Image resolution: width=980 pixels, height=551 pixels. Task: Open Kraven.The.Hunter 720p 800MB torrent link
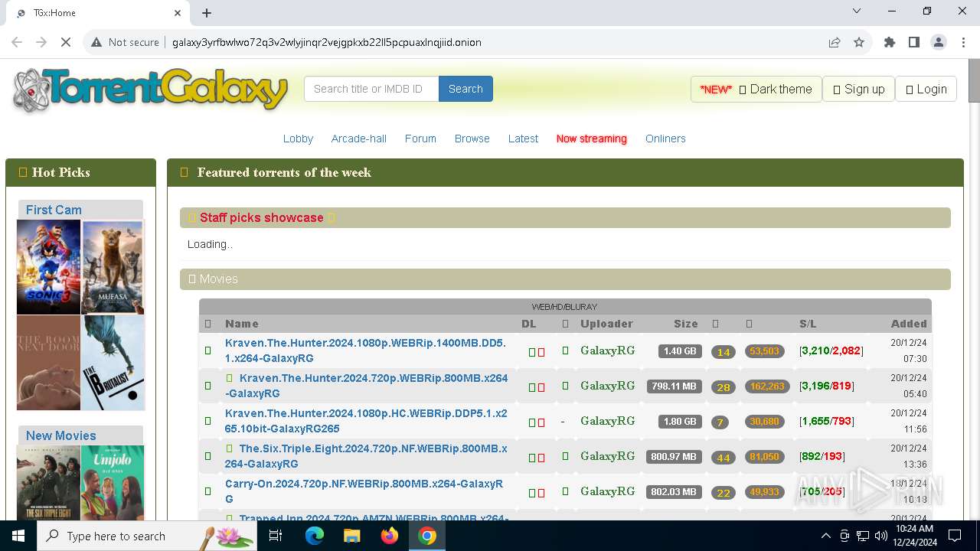click(366, 386)
